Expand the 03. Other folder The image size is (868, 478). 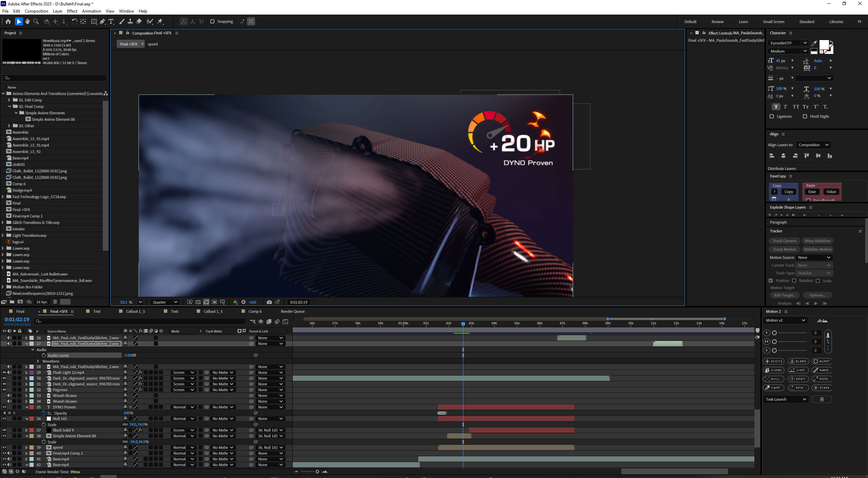click(x=9, y=126)
